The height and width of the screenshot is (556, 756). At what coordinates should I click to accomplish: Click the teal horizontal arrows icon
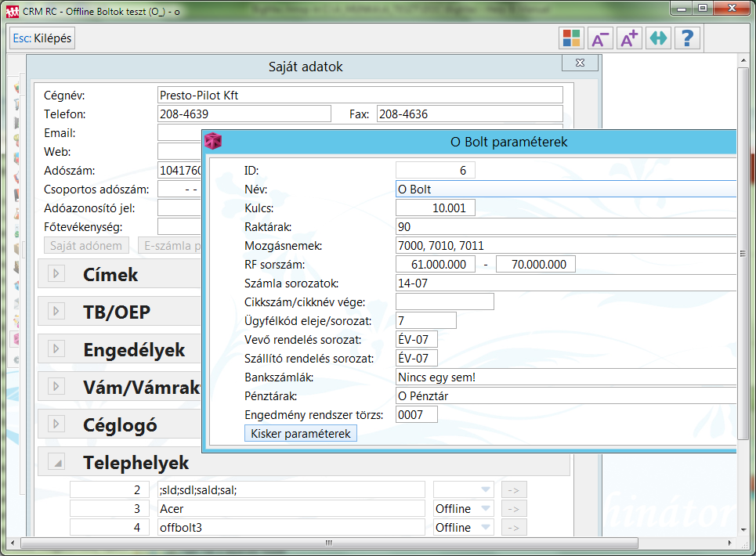[658, 38]
